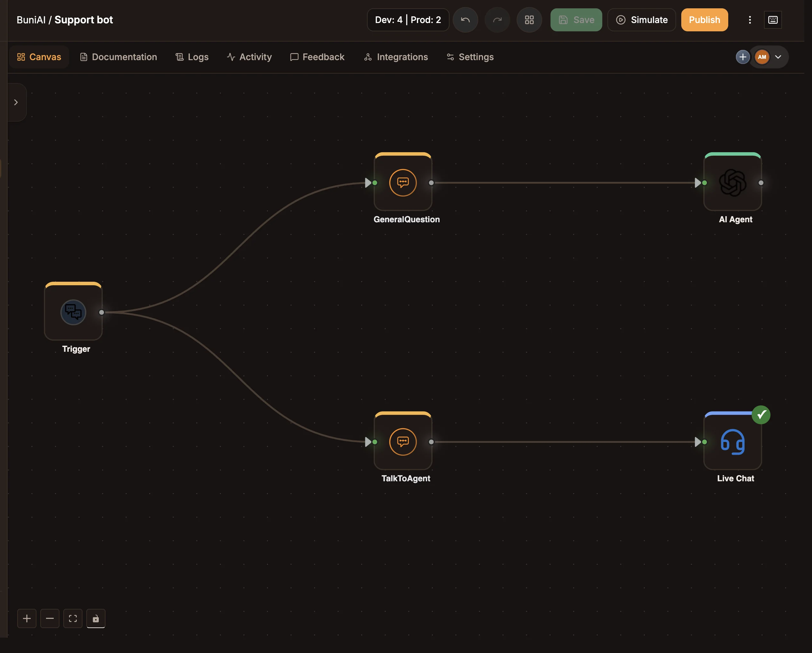Click the AI Agent output port

pyautogui.click(x=761, y=183)
